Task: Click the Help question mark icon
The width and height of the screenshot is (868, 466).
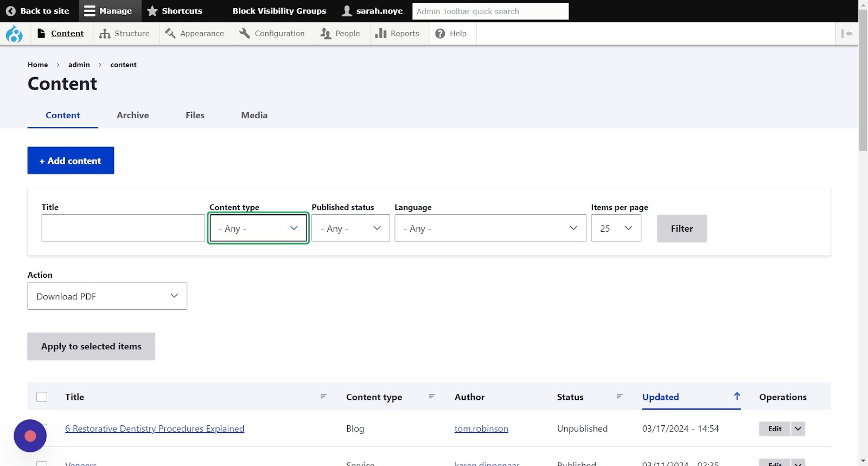Action: click(440, 34)
